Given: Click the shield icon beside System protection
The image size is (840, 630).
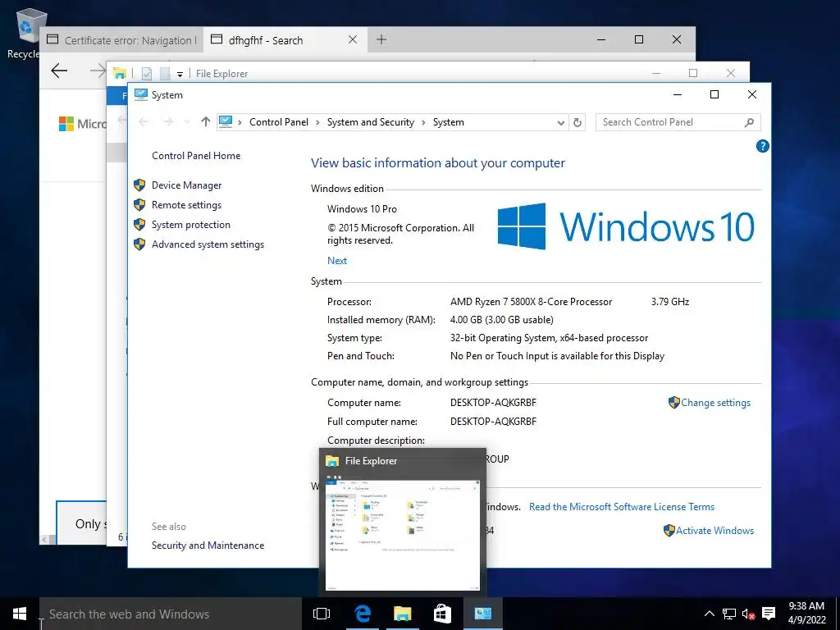Looking at the screenshot, I should pyautogui.click(x=139, y=225).
